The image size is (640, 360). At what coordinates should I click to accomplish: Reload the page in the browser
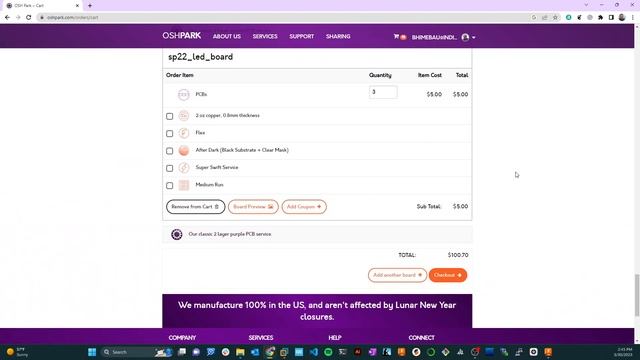click(x=29, y=18)
